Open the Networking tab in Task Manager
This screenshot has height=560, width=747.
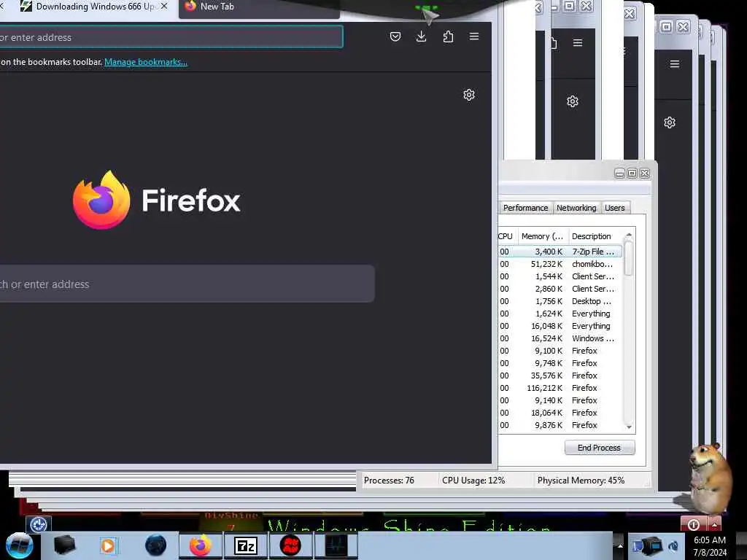pos(576,208)
